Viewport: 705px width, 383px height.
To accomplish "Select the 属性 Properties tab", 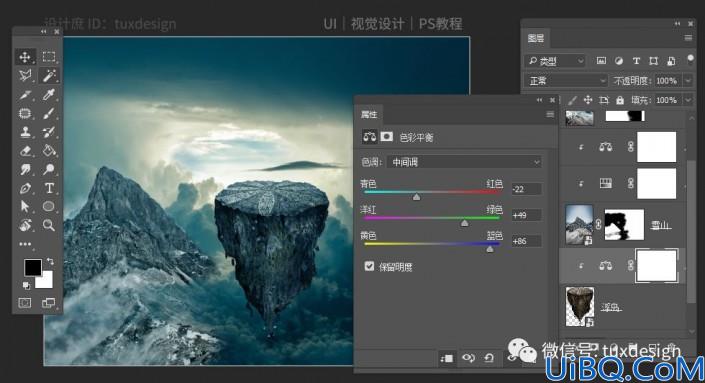I will pos(369,114).
